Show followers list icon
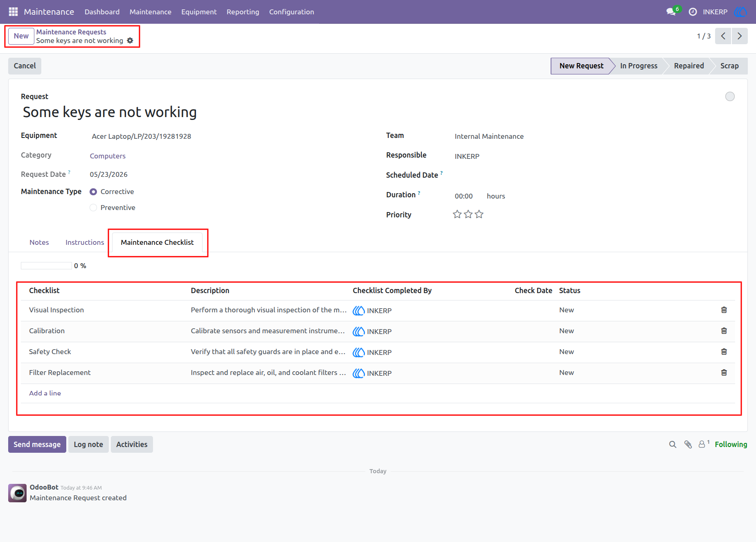Image resolution: width=756 pixels, height=542 pixels. (x=704, y=444)
